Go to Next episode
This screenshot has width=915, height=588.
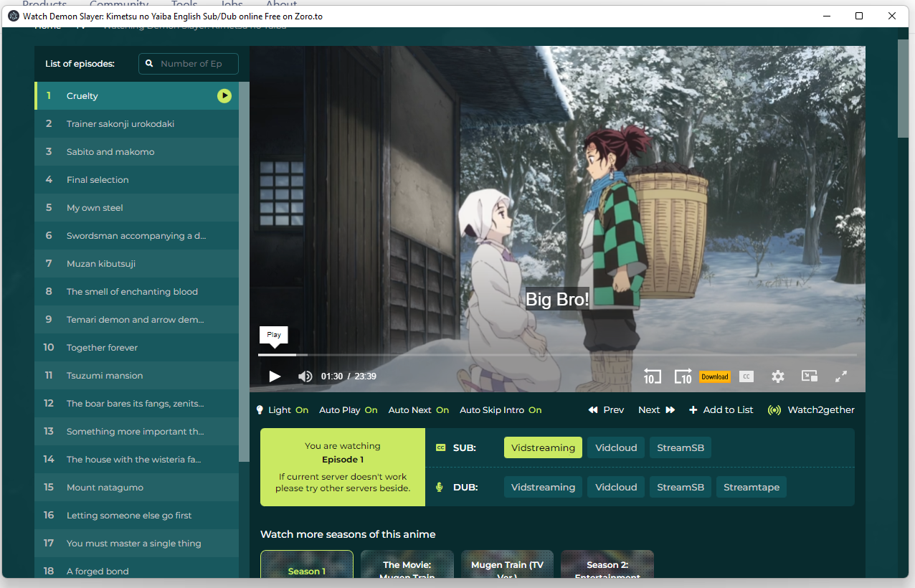pos(657,410)
